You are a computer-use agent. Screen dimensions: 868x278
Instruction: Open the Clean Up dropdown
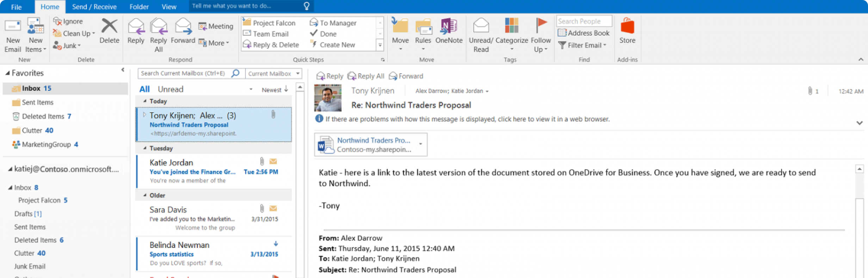tap(74, 34)
